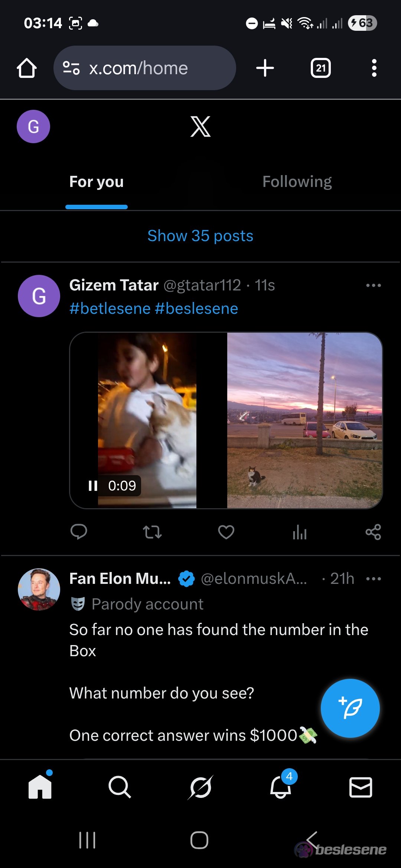The image size is (401, 868).
Task: Open a new browser tab
Action: coord(265,68)
